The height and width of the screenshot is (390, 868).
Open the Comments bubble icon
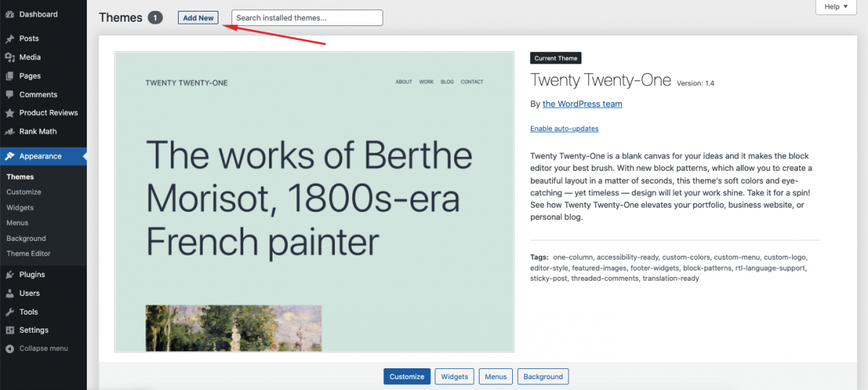[9, 95]
